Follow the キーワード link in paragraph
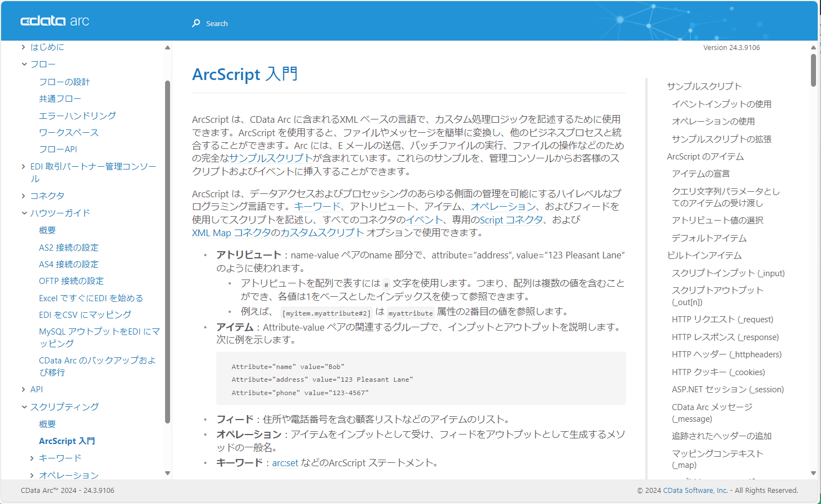 pyautogui.click(x=317, y=206)
